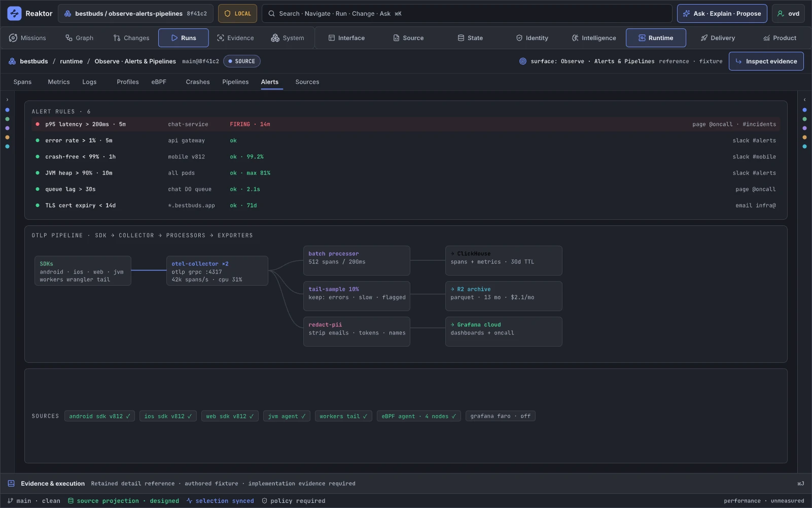This screenshot has height=508, width=812.
Task: Switch to the Spans tab
Action: coord(22,82)
